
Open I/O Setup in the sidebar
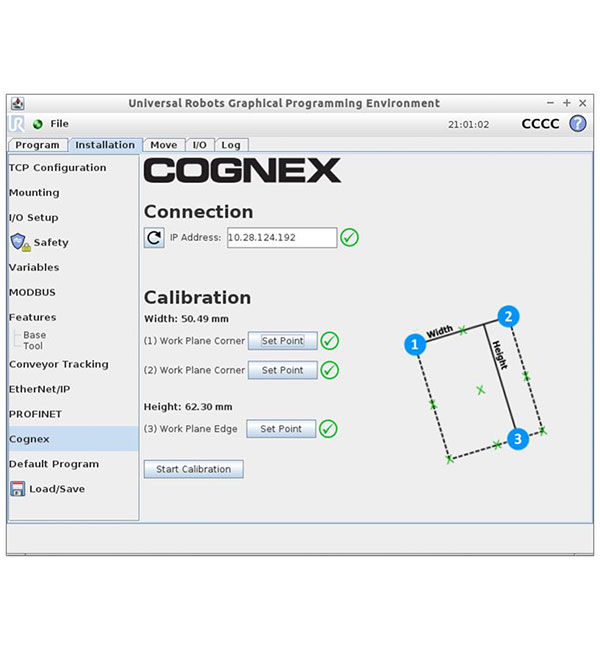point(34,217)
